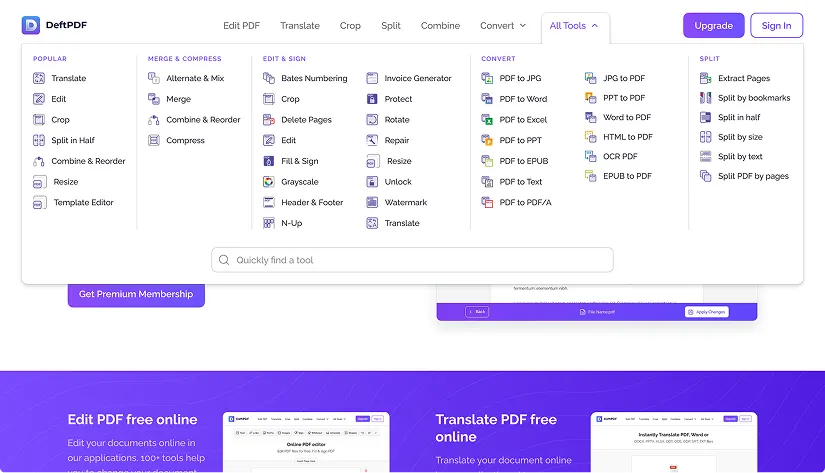The height and width of the screenshot is (473, 825).
Task: Click Get Premium Membership button
Action: point(136,294)
